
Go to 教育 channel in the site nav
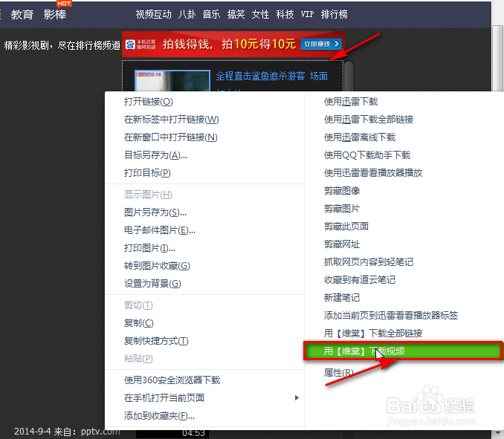(22, 14)
